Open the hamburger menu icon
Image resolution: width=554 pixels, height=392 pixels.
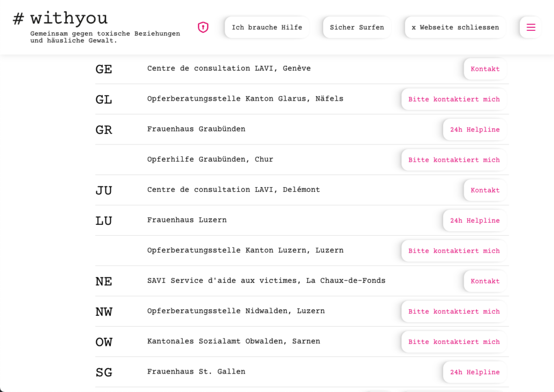530,27
